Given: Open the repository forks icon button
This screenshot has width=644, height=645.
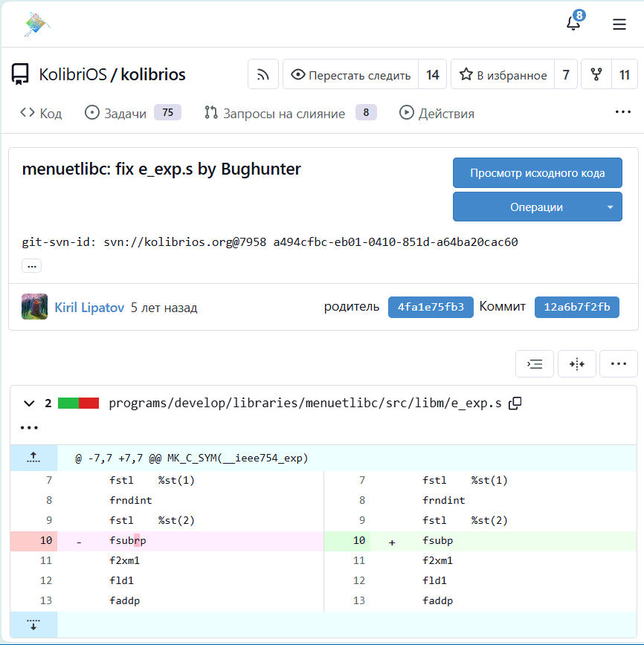Looking at the screenshot, I should (596, 74).
